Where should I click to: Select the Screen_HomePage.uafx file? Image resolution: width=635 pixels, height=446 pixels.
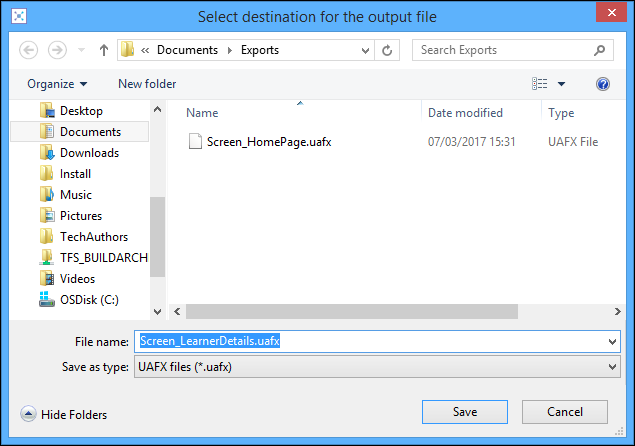point(269,142)
